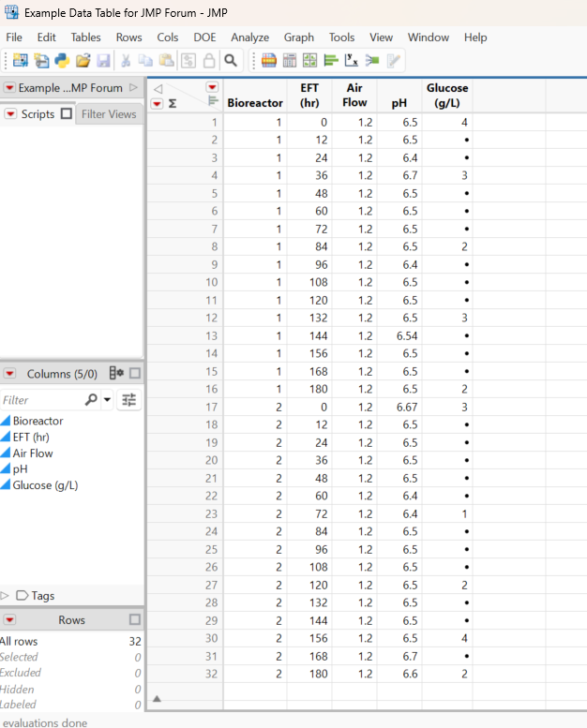Click the Open file folder icon
This screenshot has width=587, height=728.
pos(83,60)
